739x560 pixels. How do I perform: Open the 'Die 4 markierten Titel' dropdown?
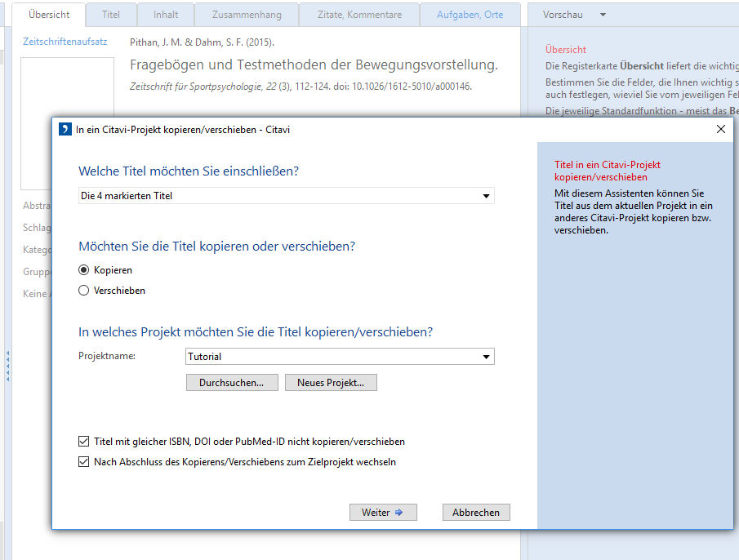click(286, 195)
